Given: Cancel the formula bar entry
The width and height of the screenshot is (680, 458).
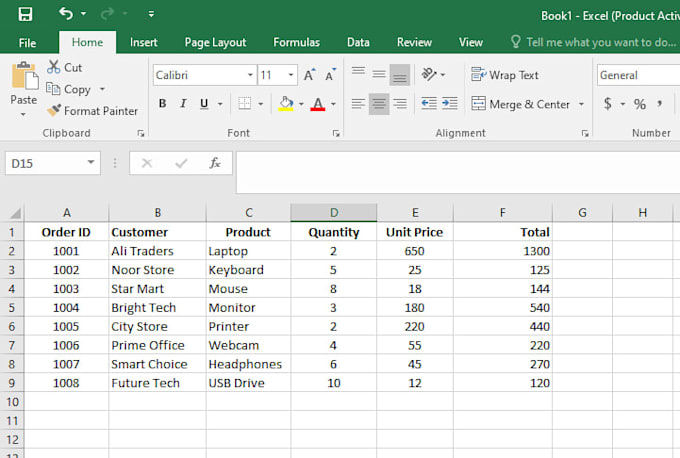Looking at the screenshot, I should [x=147, y=163].
